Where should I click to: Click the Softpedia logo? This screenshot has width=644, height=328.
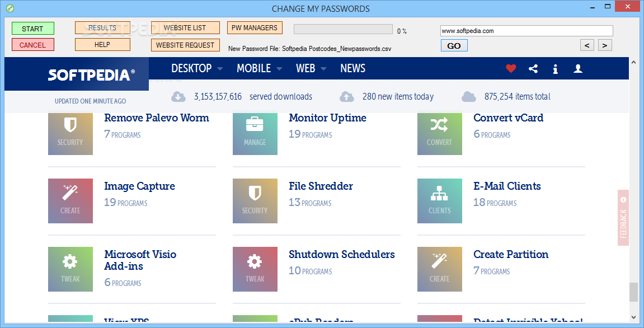pos(91,75)
